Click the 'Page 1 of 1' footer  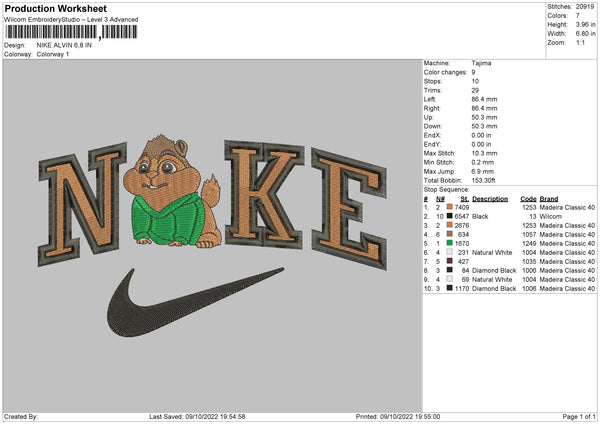[579, 416]
